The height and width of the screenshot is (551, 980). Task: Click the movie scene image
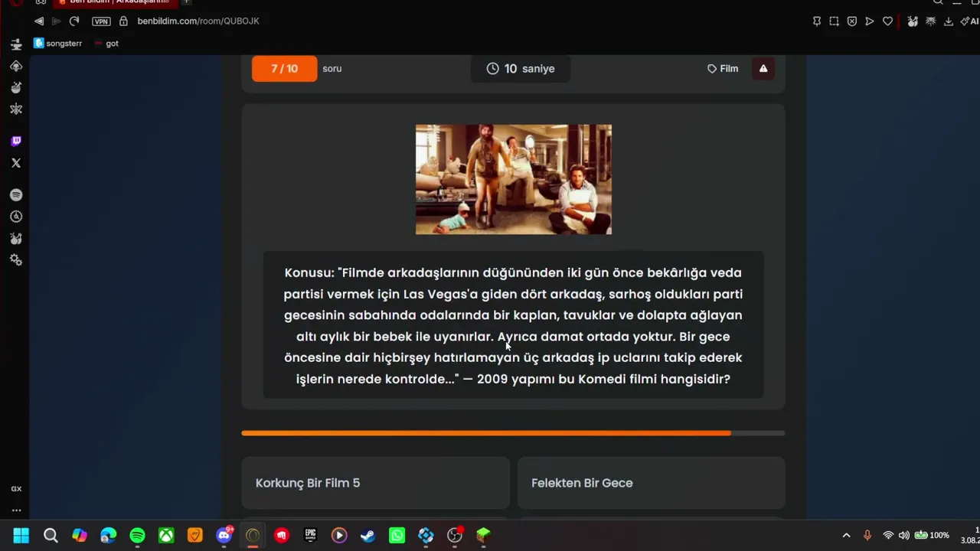point(514,180)
